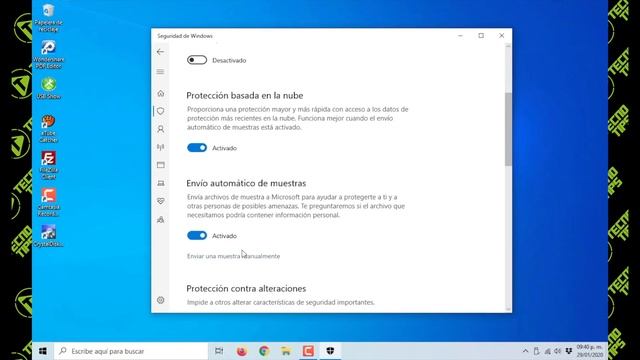Click the Windows Security taskbar shield icon
This screenshot has width=640, height=360.
(x=330, y=351)
